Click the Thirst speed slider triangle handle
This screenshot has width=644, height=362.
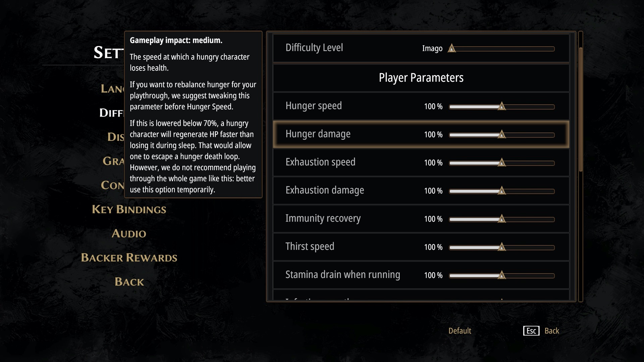[501, 247]
